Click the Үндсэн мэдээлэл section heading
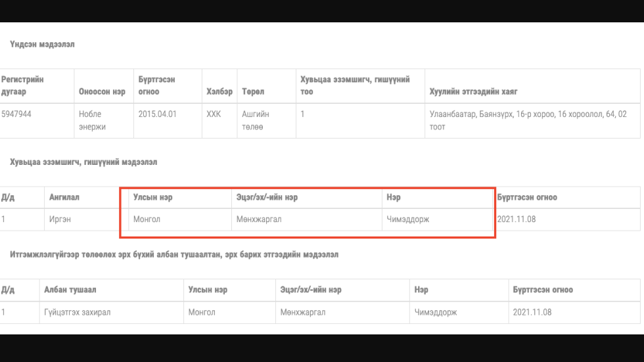The height and width of the screenshot is (362, 644). (x=42, y=45)
